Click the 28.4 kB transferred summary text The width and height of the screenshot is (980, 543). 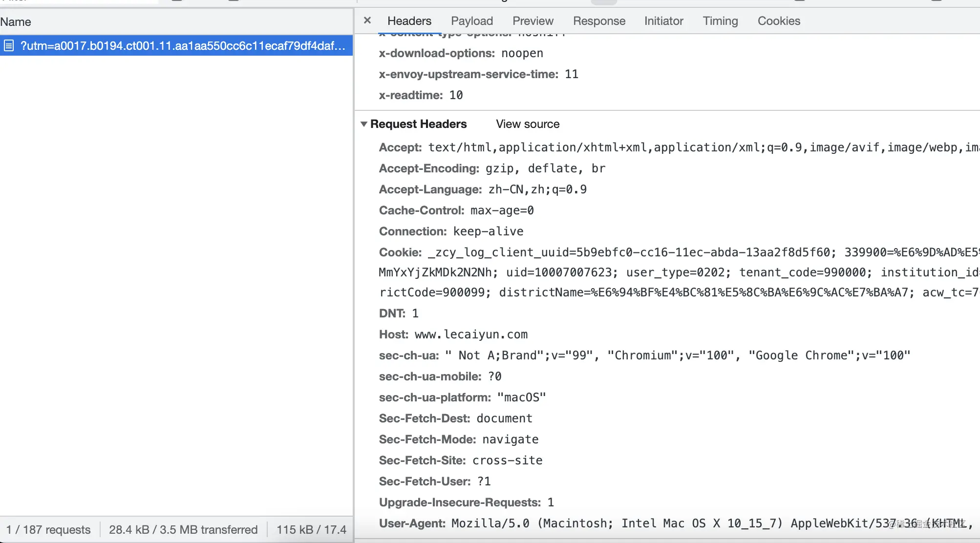point(184,529)
